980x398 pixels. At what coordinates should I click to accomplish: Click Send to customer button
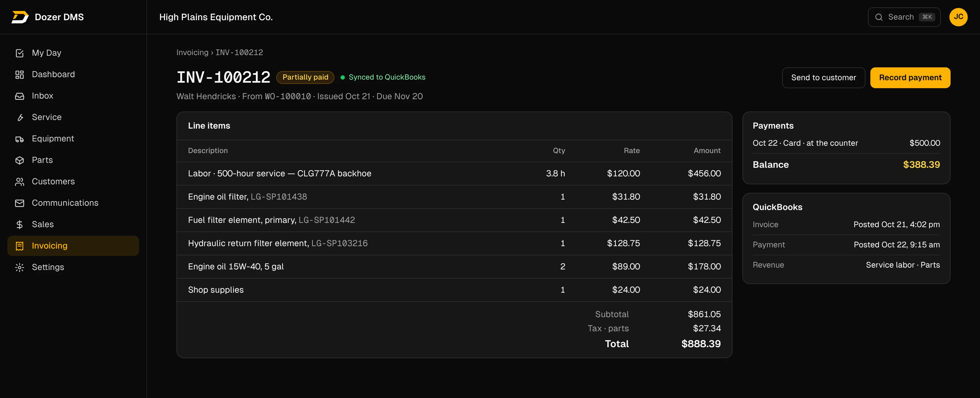point(823,78)
